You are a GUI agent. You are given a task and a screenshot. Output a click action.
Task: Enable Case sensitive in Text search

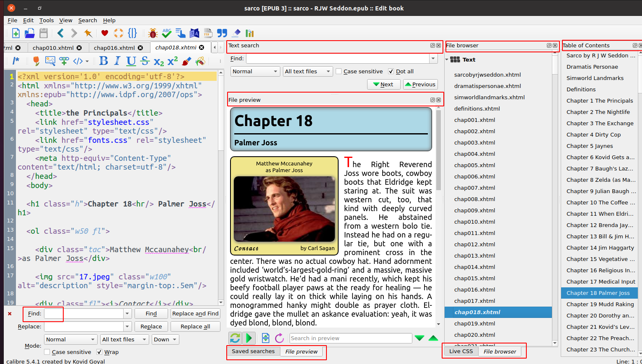339,72
